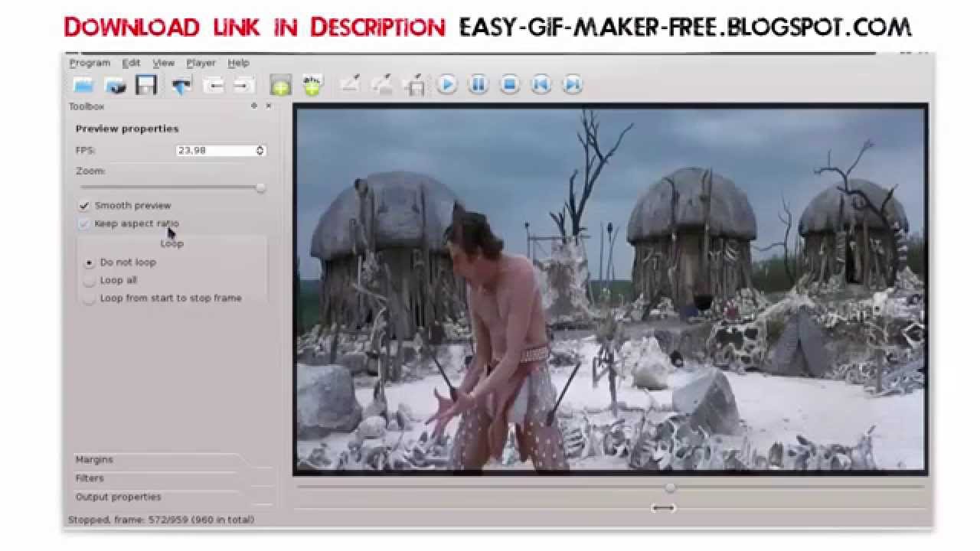Click the open-directory toolbar icon beside the folder
Screen dimensions: 980x551
point(115,85)
